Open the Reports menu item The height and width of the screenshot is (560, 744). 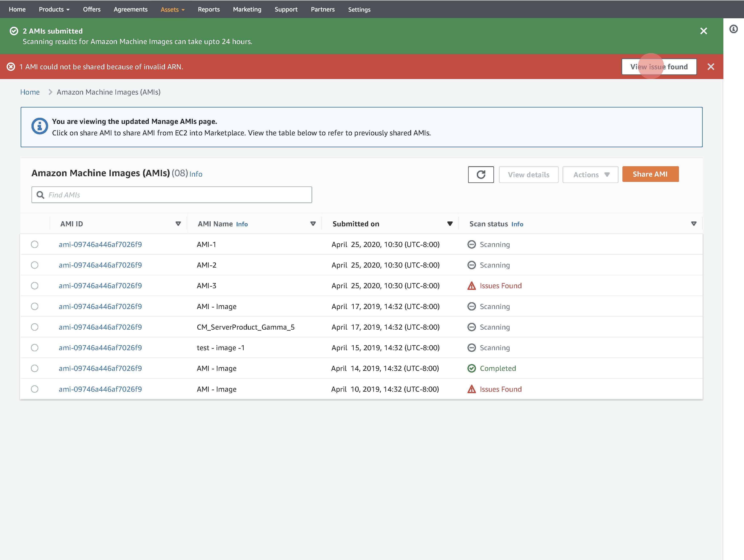tap(209, 9)
